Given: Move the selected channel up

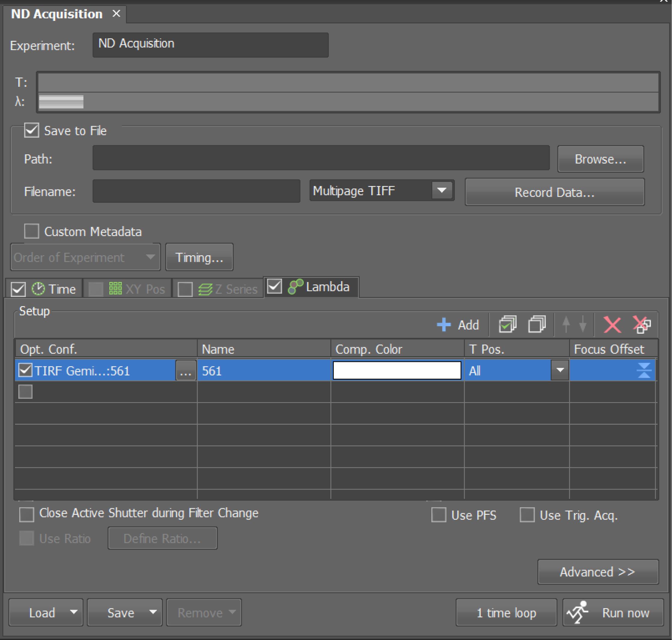Looking at the screenshot, I should coord(566,324).
